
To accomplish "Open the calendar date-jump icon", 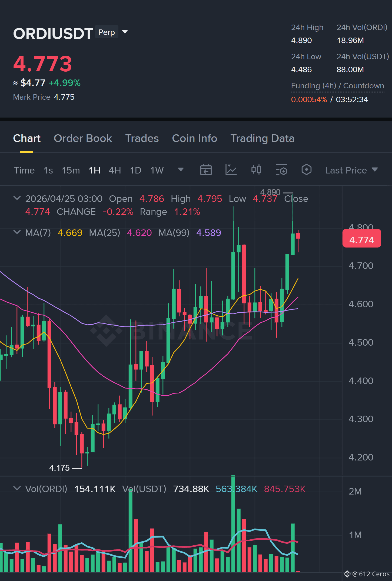I will (x=206, y=170).
